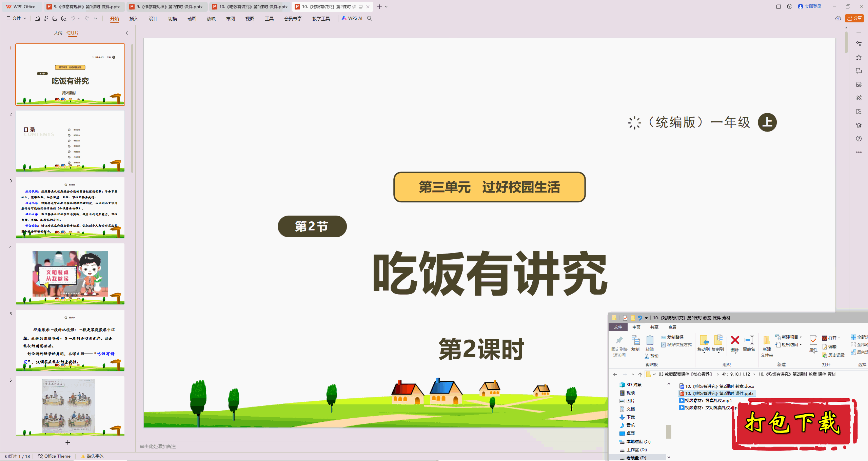Select 教案.docx file in Explorer
Image resolution: width=868 pixels, height=461 pixels.
pyautogui.click(x=717, y=386)
